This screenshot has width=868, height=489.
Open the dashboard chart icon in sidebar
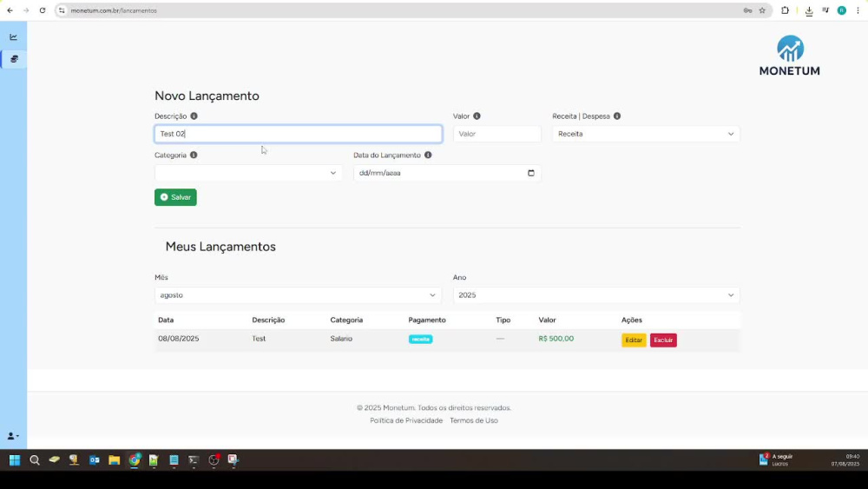pos(13,37)
